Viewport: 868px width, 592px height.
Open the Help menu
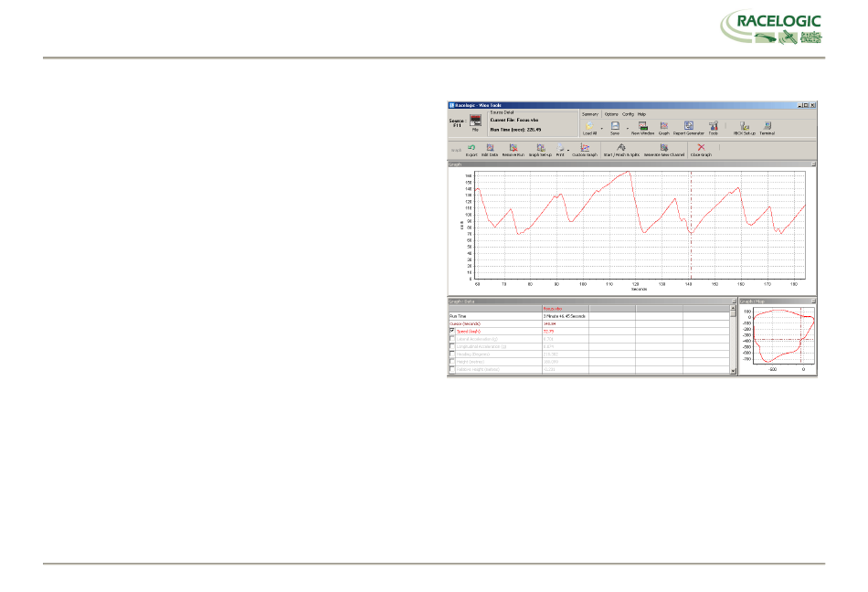click(641, 114)
